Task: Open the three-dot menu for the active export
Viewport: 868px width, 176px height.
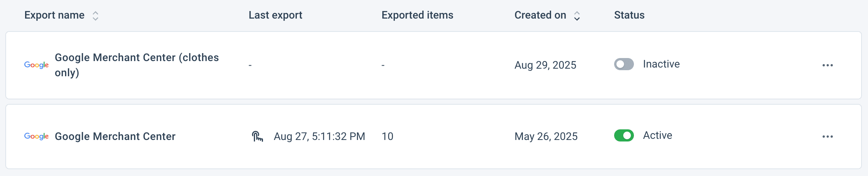Action: click(827, 137)
